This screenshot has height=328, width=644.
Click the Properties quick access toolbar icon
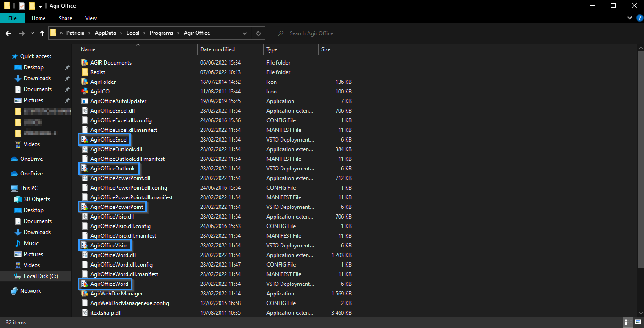point(22,6)
